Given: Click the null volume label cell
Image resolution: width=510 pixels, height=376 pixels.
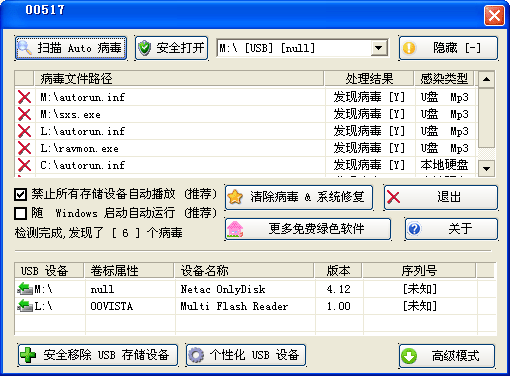Looking at the screenshot, I should coord(102,289).
